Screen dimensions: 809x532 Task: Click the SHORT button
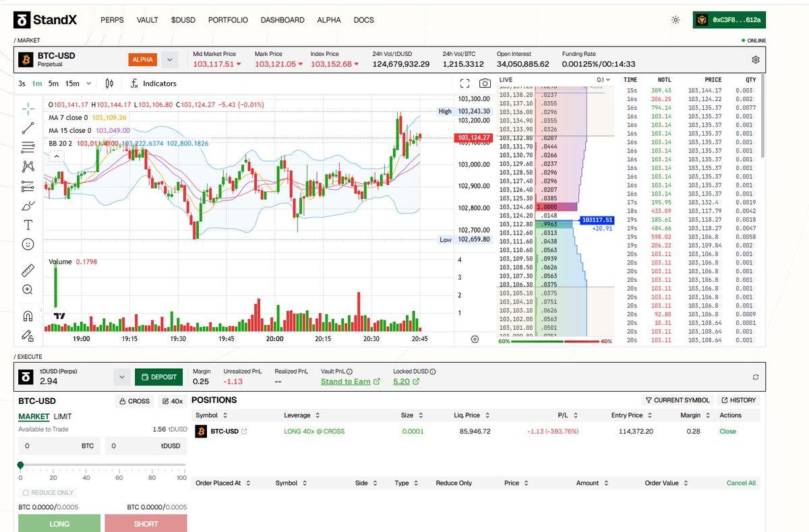click(x=146, y=523)
